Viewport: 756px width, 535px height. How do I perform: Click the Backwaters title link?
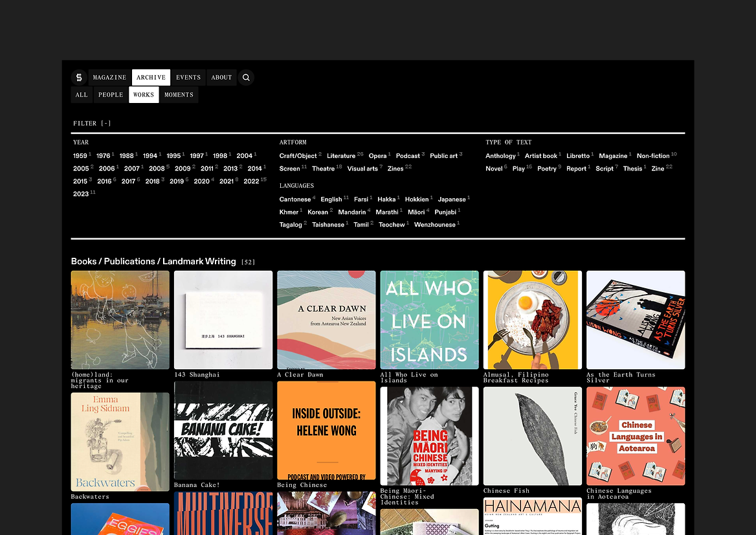tap(90, 497)
